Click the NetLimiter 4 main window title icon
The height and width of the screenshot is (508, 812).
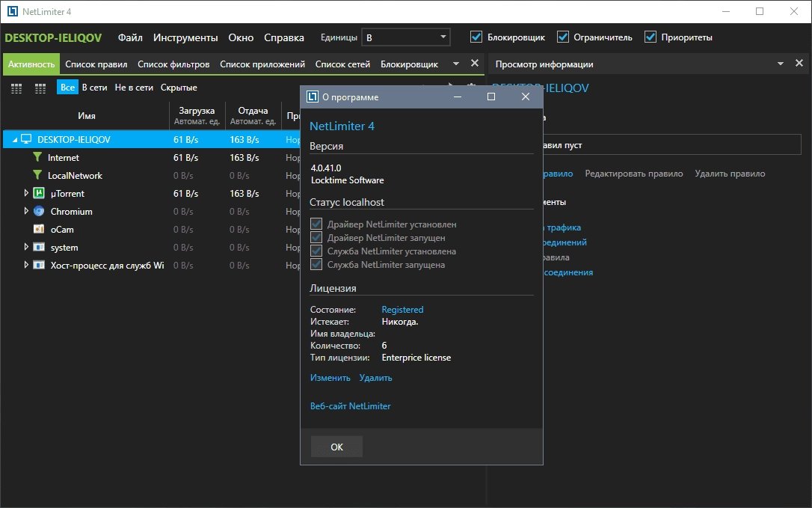point(13,11)
